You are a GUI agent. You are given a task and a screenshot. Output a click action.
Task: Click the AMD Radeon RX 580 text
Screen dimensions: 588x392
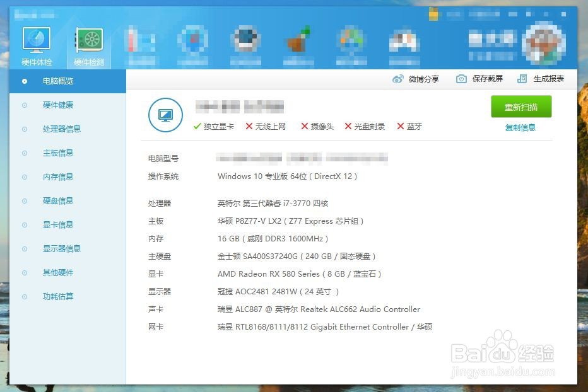tap(299, 274)
